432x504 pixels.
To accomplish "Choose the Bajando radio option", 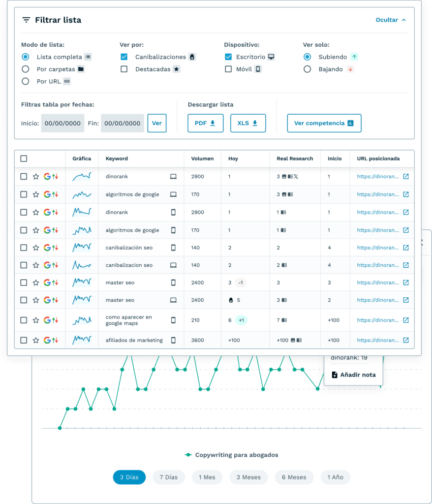I will [x=308, y=69].
